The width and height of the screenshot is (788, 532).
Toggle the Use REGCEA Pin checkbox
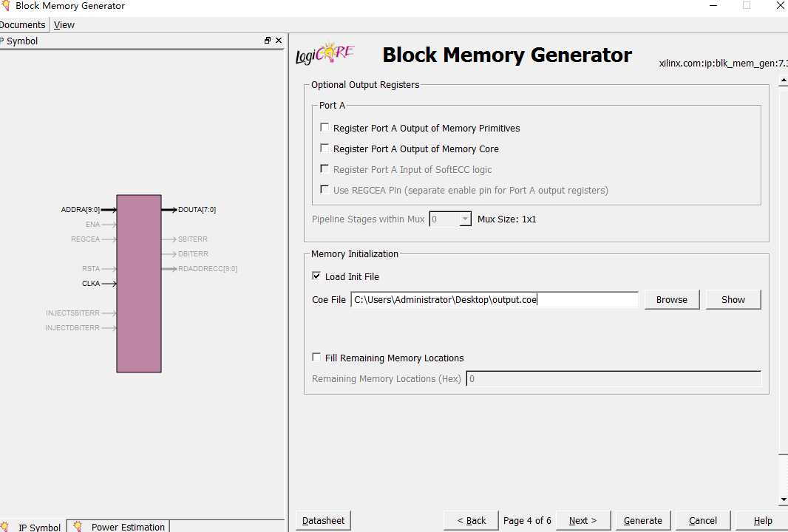point(325,189)
